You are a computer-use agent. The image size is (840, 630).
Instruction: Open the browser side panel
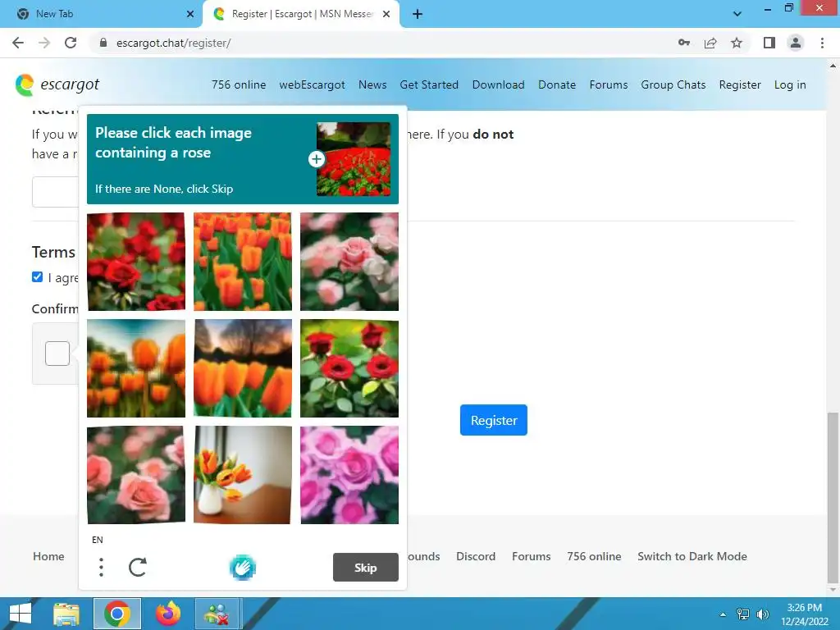769,43
